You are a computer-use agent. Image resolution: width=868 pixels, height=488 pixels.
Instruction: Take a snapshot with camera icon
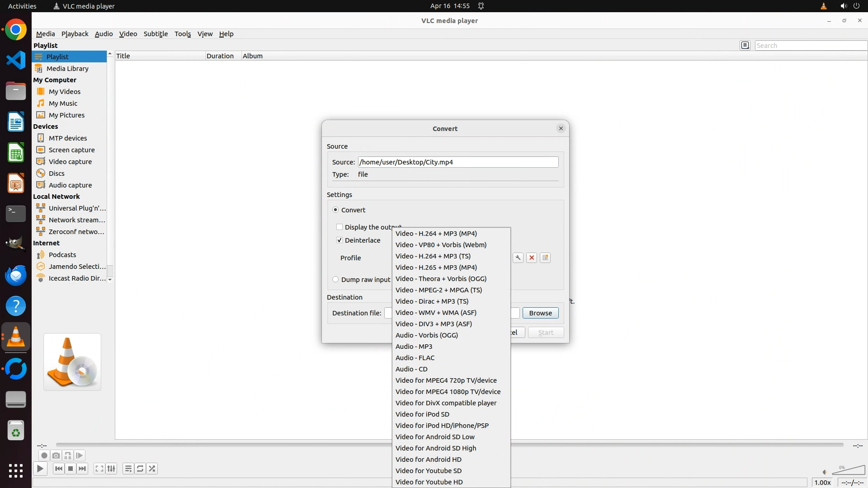click(56, 455)
